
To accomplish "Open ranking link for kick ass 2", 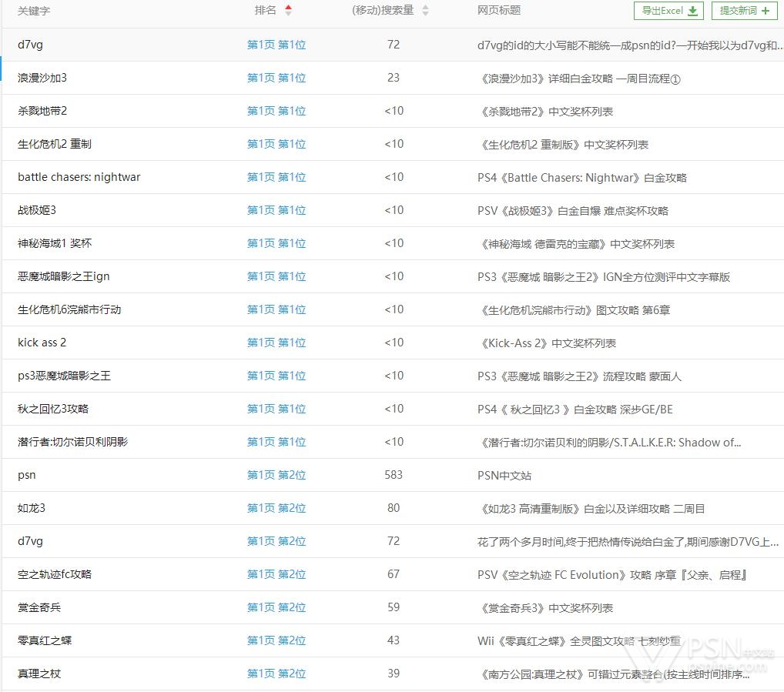I will [x=276, y=343].
